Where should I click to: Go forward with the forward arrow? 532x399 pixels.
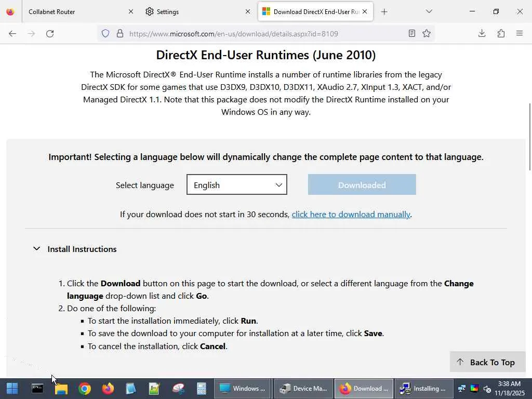31,34
